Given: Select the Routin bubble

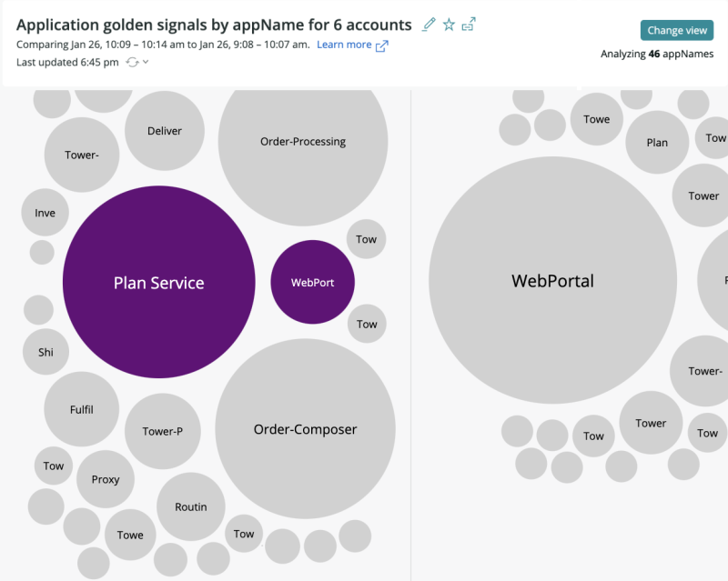Looking at the screenshot, I should pyautogui.click(x=191, y=506).
